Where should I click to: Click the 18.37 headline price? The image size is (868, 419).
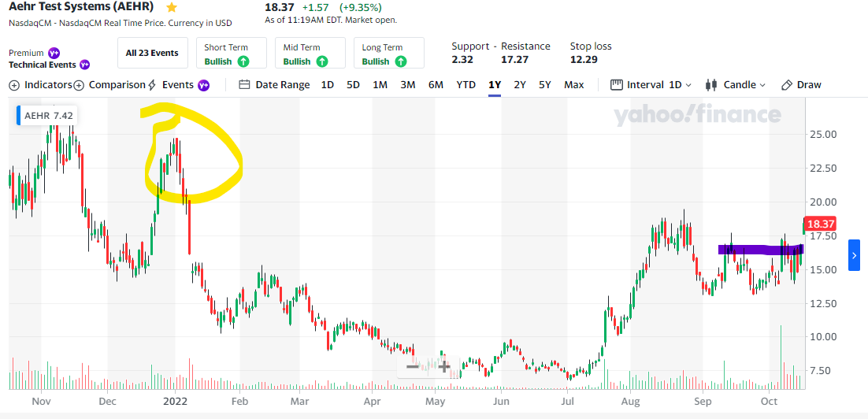point(280,6)
